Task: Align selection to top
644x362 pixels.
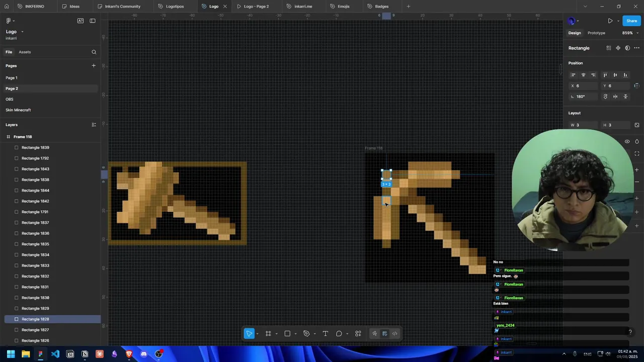Action: (x=605, y=75)
